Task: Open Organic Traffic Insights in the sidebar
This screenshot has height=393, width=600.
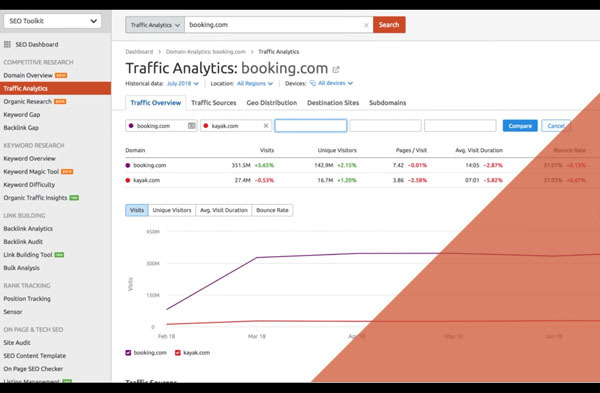Action: point(35,198)
